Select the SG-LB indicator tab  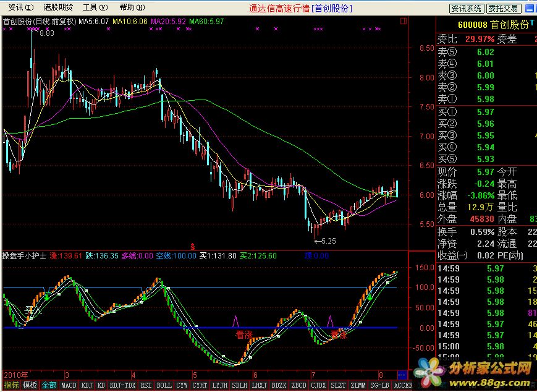pyautogui.click(x=379, y=385)
